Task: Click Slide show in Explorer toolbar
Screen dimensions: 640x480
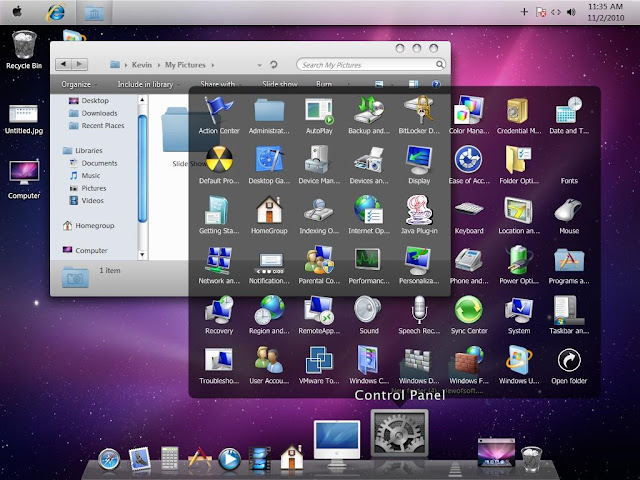Action: click(x=280, y=84)
